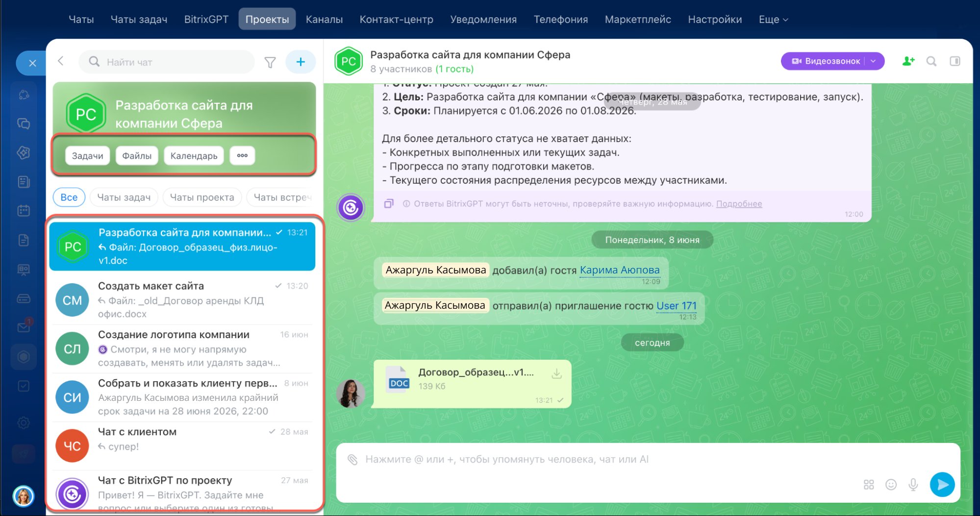Open the Маркетплейс tab

638,20
